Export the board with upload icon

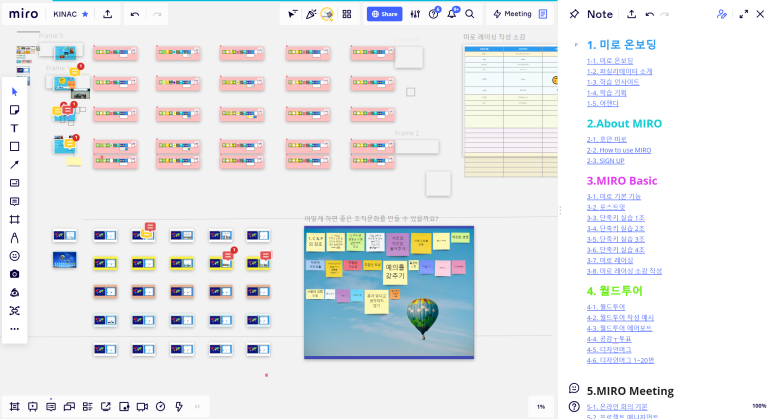pyautogui.click(x=107, y=14)
